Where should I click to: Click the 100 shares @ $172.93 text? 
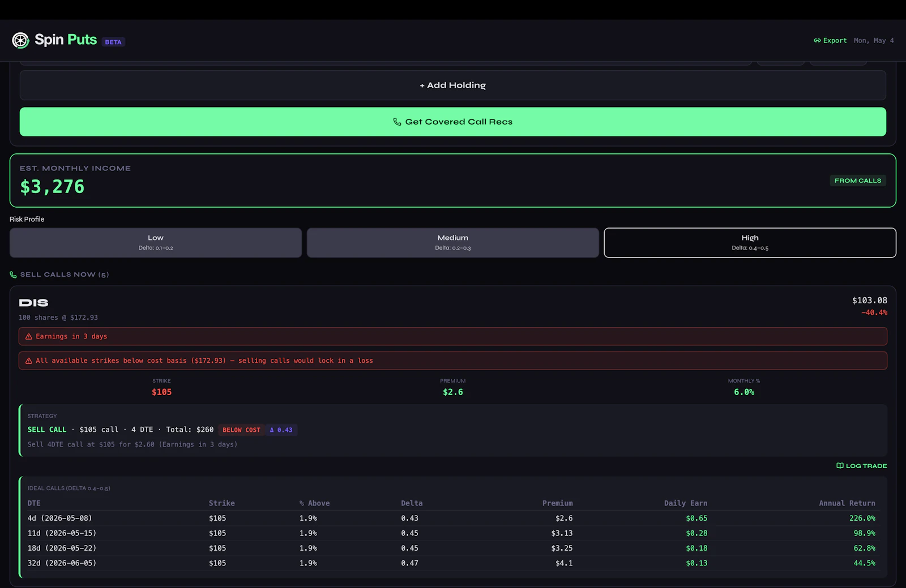(x=58, y=317)
